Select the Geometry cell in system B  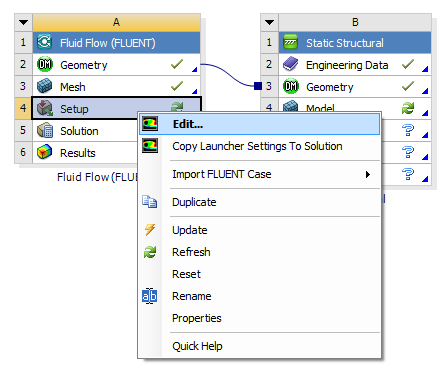[355, 86]
